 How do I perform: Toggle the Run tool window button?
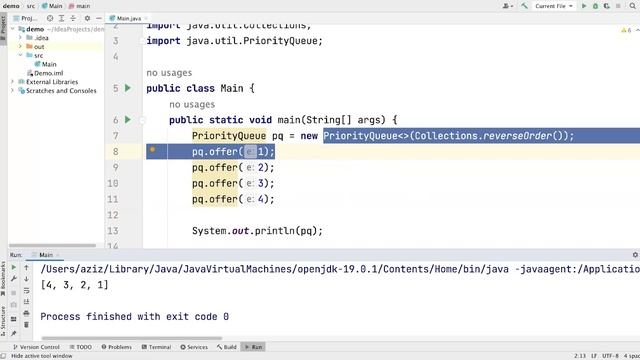[x=253, y=347]
